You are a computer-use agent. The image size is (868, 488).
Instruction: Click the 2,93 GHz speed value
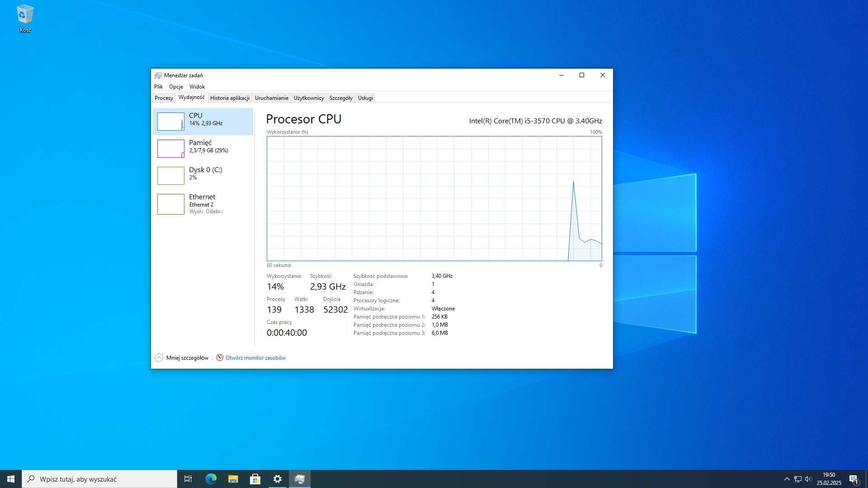coord(328,287)
